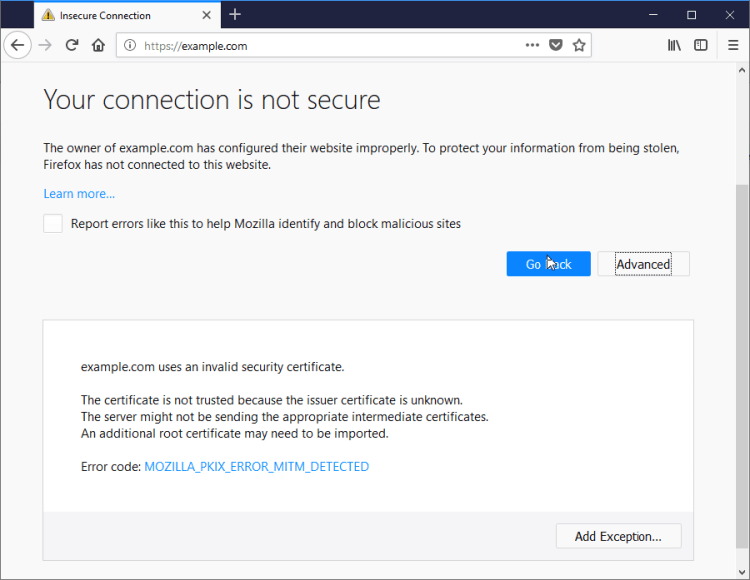Click 'example.com uses an invalid security certificate' text
This screenshot has height=580, width=750.
pos(212,367)
